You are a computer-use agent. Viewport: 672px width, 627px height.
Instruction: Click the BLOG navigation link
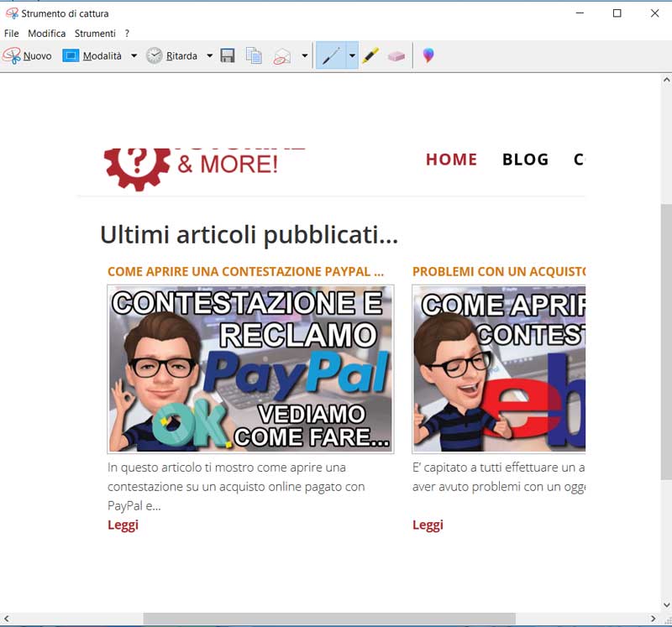(x=526, y=159)
